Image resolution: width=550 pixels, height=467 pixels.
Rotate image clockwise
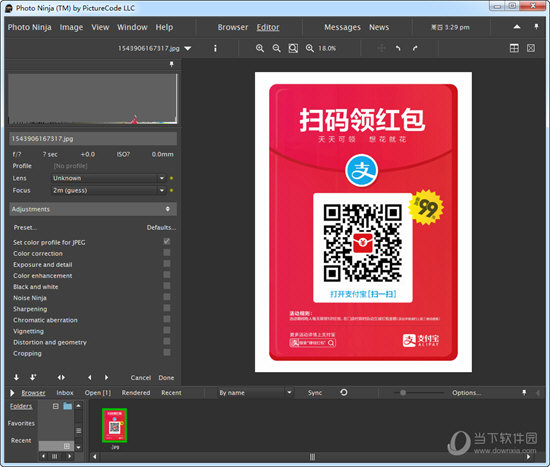pos(415,48)
